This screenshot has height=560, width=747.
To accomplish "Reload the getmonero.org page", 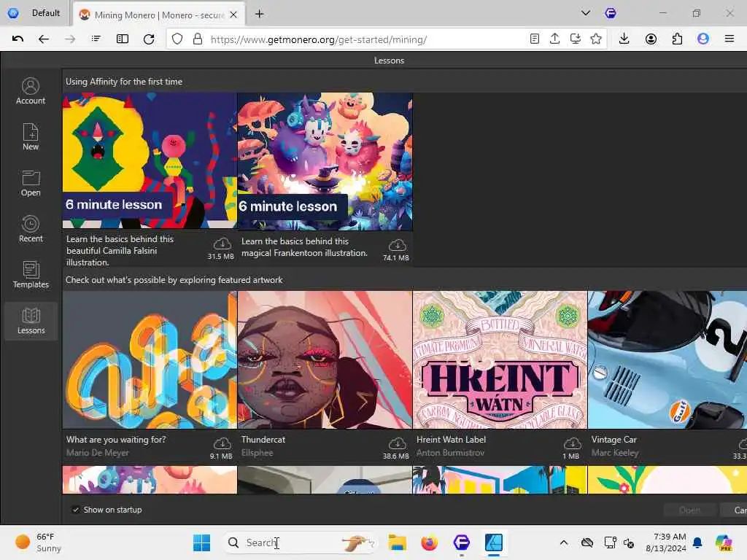I will pos(149,39).
